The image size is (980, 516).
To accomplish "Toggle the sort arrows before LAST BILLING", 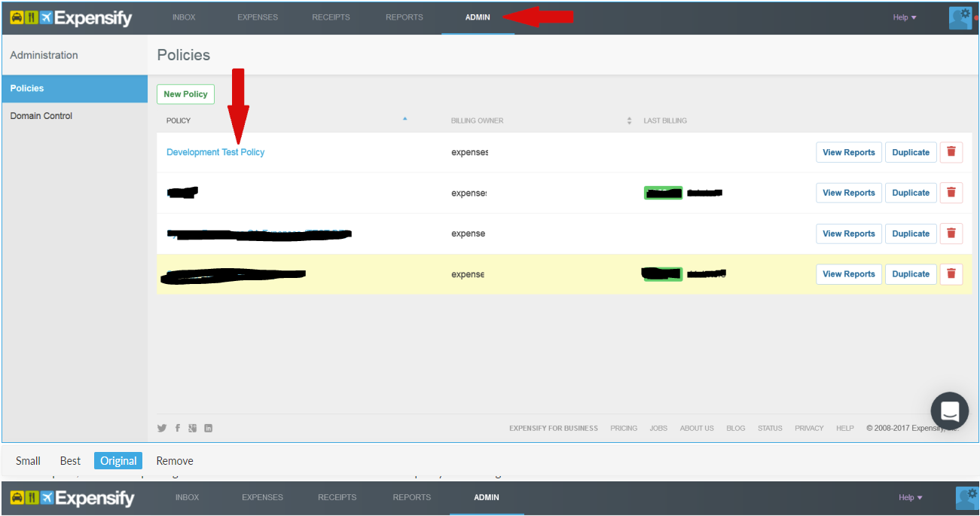I will pyautogui.click(x=629, y=121).
